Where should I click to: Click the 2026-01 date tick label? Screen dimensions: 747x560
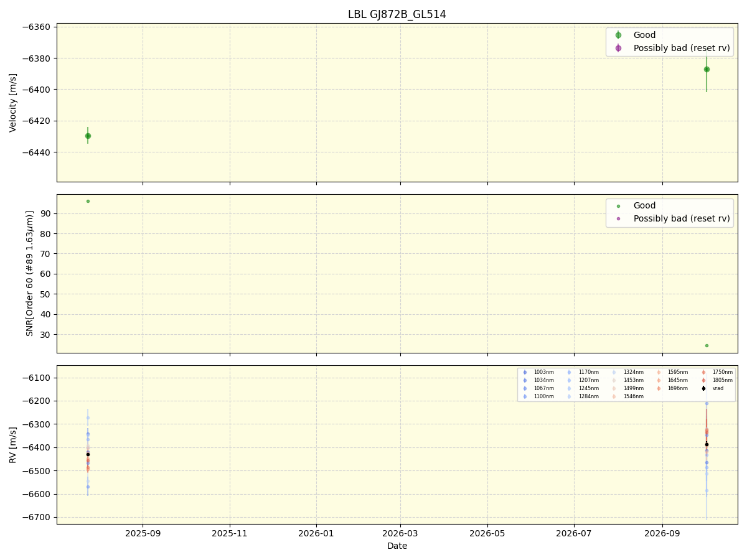316,533
